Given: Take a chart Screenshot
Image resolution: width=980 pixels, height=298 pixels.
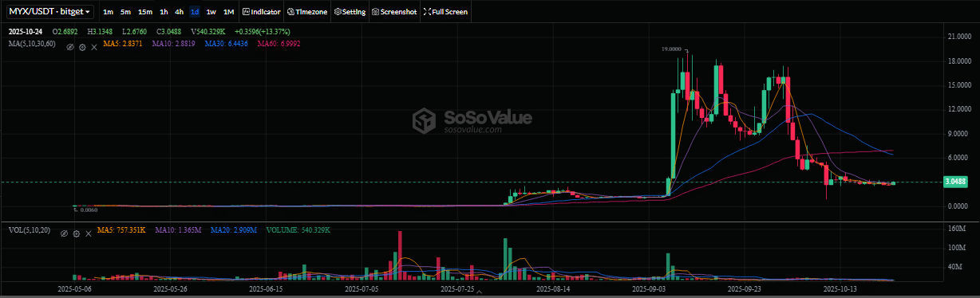Looking at the screenshot, I should coord(395,12).
